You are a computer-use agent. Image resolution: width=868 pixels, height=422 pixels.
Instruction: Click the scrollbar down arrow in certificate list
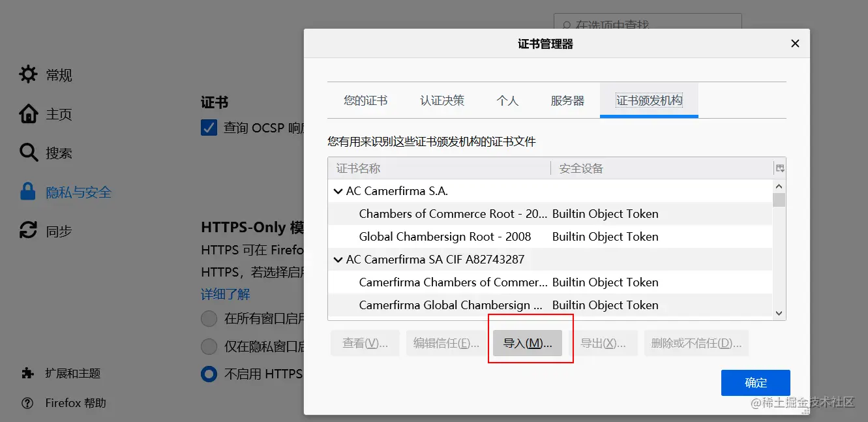[x=779, y=313]
